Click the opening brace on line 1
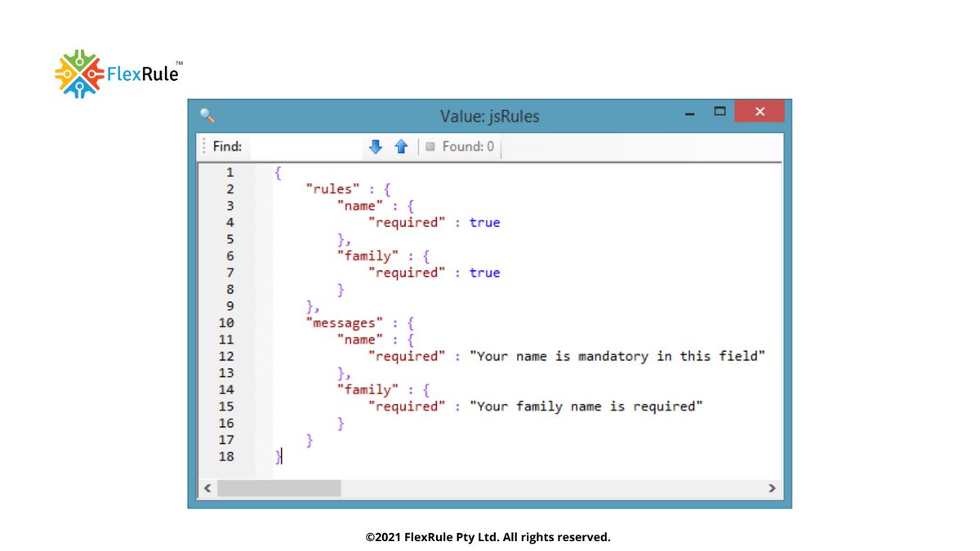The width and height of the screenshot is (980, 551). click(278, 172)
